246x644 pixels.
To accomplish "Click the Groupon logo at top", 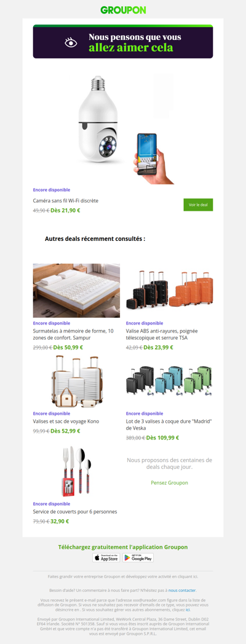I will tap(123, 10).
